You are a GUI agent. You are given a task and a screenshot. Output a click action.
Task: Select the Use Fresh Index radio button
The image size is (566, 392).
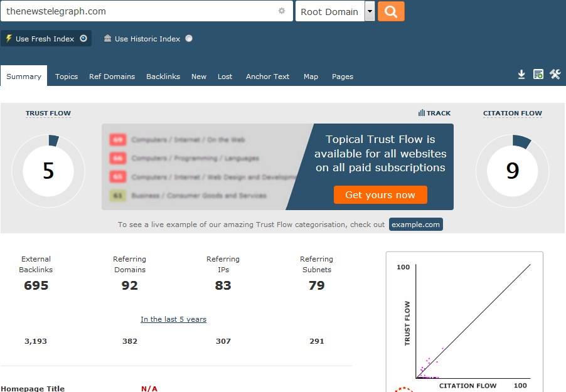tap(83, 38)
